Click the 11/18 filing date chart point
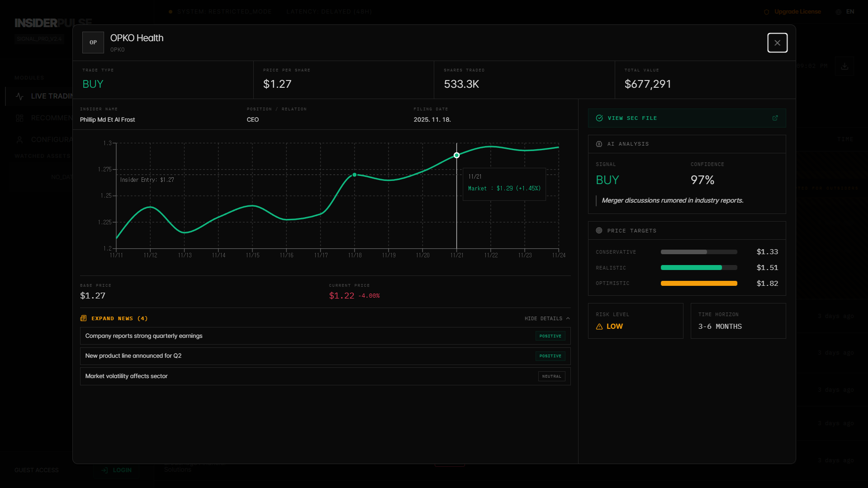868x488 pixels. pyautogui.click(x=355, y=175)
